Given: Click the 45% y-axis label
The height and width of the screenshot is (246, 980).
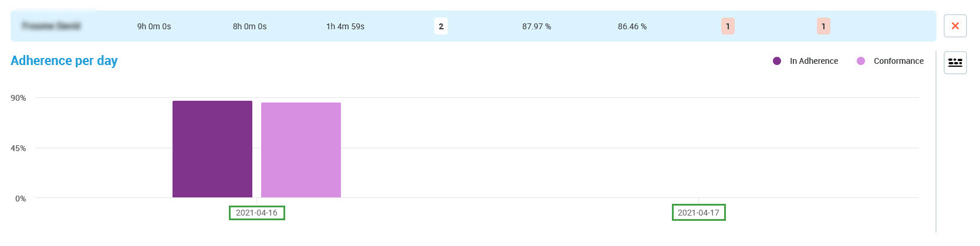Looking at the screenshot, I should [x=18, y=148].
